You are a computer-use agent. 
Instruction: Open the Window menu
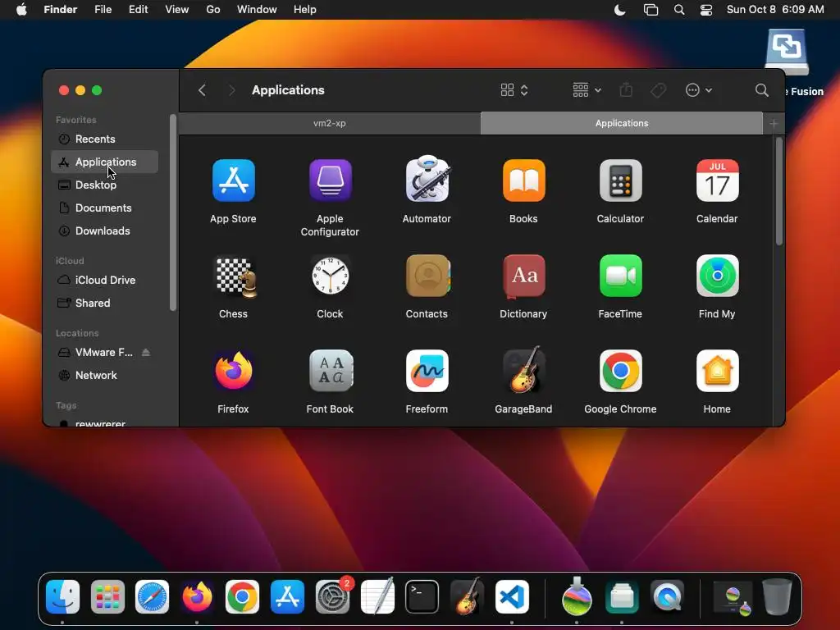[257, 10]
